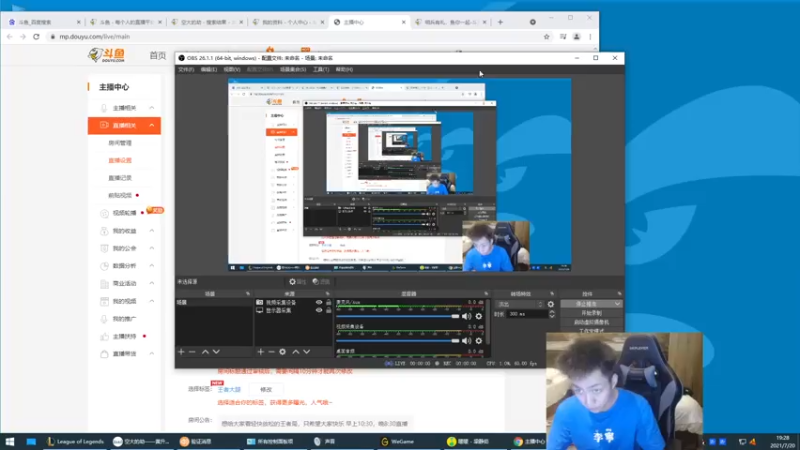Viewport: 800px width, 450px height.
Task: Open 首页 link in Douyu header
Action: (x=158, y=55)
